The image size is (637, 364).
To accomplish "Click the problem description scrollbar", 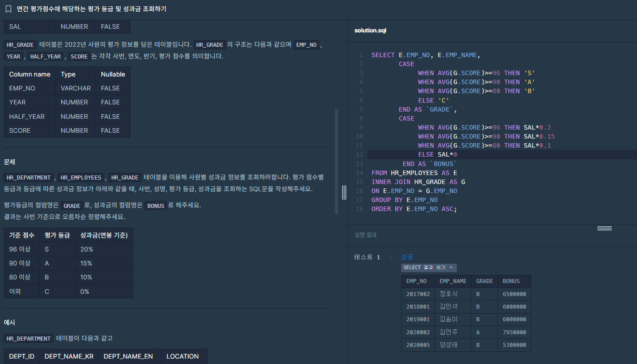I will click(x=336, y=162).
